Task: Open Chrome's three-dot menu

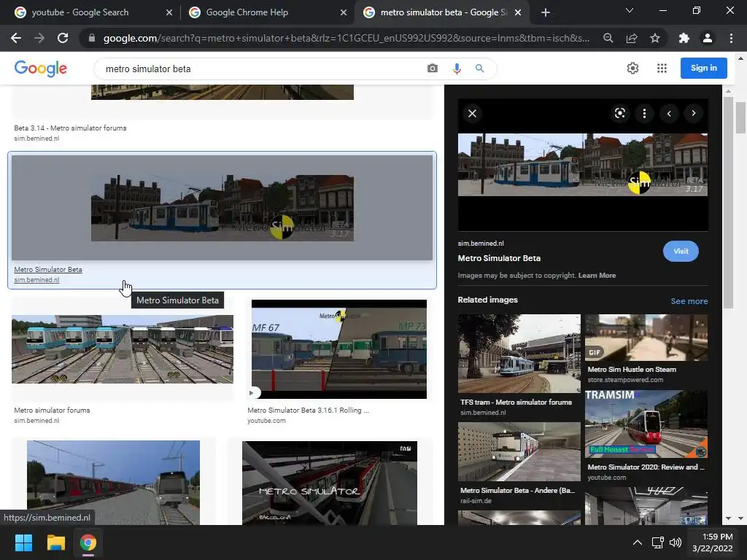Action: 731,38
